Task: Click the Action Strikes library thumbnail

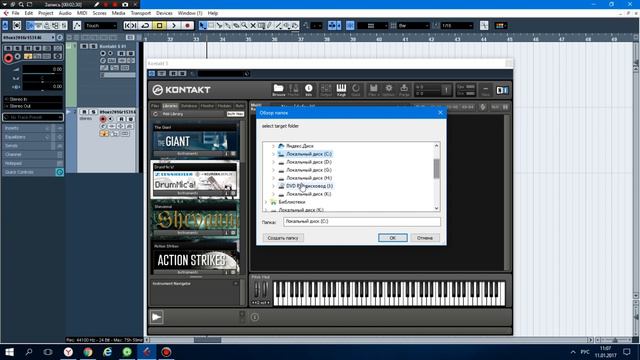Action: (x=196, y=260)
